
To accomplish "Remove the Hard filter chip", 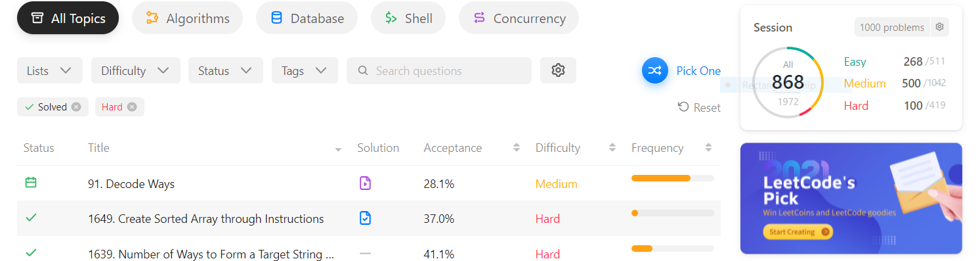I will point(132,107).
